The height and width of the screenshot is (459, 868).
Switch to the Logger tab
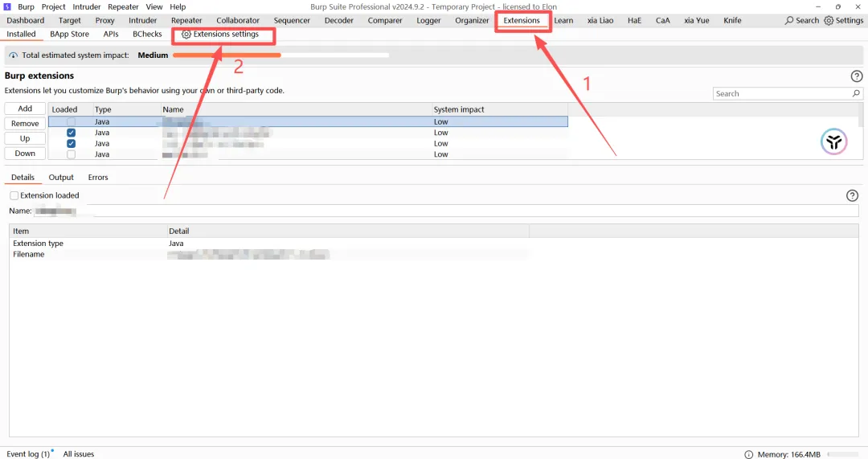coord(428,20)
